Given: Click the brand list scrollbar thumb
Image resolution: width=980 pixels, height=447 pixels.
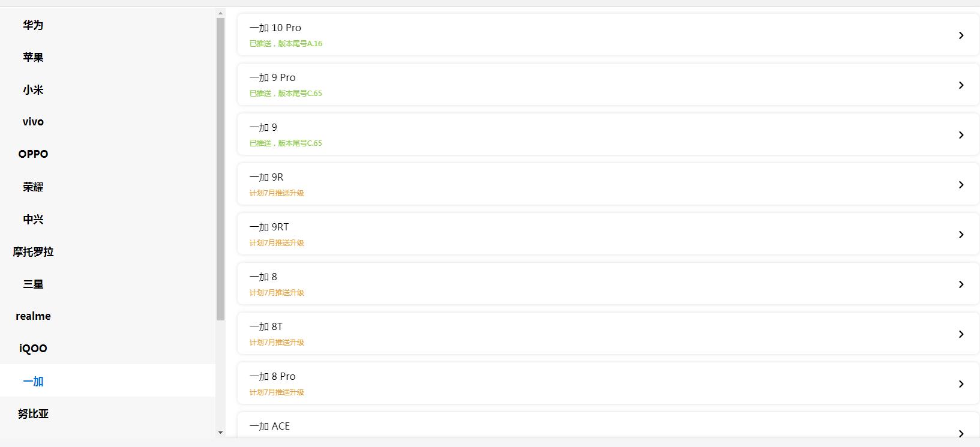Looking at the screenshot, I should click(x=220, y=168).
